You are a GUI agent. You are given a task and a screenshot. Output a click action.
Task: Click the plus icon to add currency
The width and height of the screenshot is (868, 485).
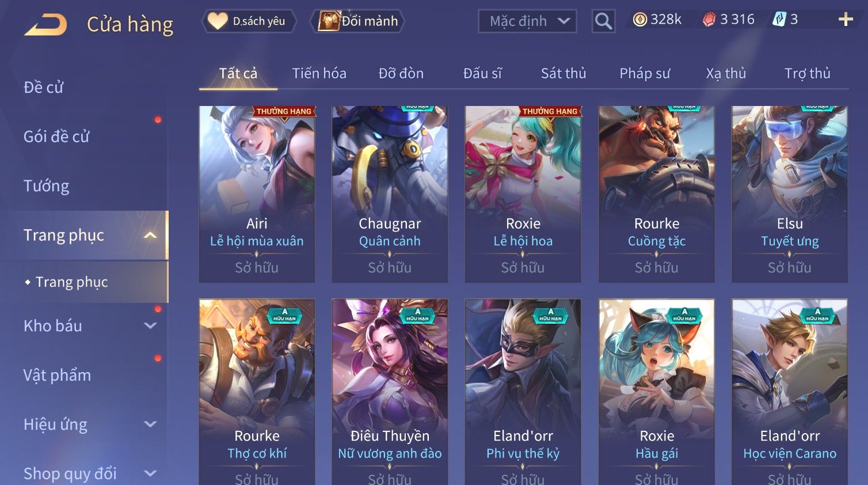(846, 20)
